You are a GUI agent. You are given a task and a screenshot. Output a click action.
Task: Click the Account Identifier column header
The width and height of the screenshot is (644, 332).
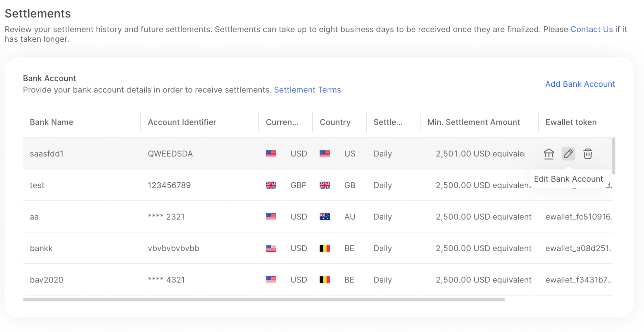182,122
